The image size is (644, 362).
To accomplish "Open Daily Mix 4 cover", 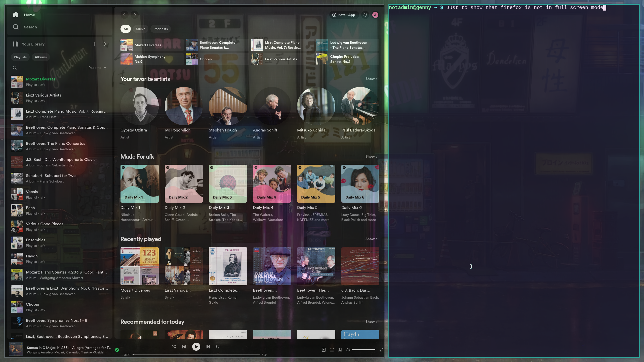I will tap(272, 184).
